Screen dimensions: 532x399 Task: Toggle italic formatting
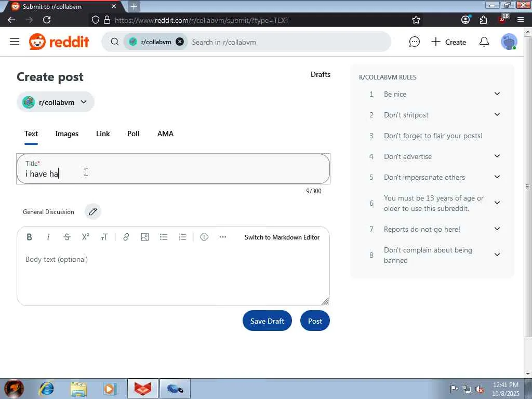click(x=48, y=237)
